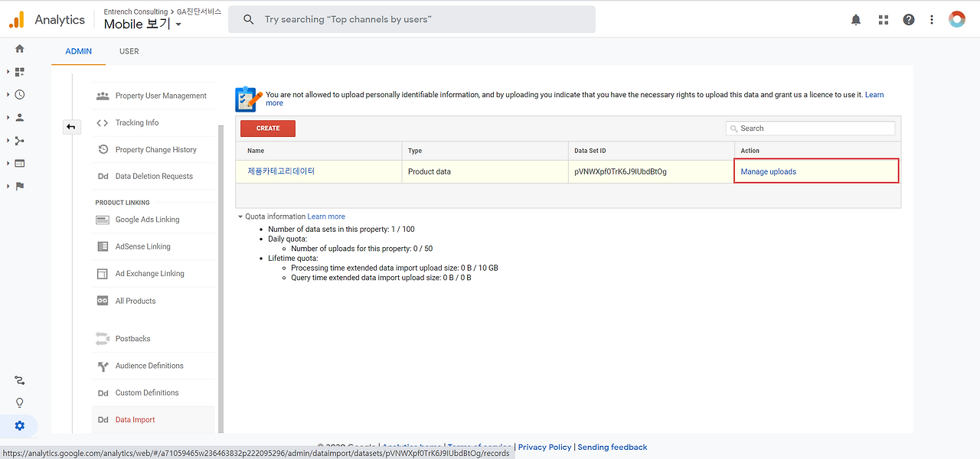Viewport: 980px width, 459px height.
Task: Expand the Audience person reports section
Action: pyautogui.click(x=20, y=118)
